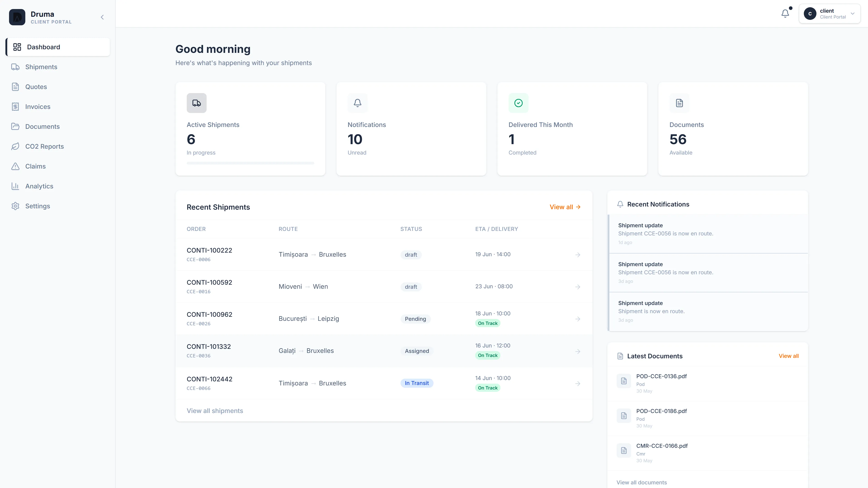868x488 pixels.
Task: Open CO2 Reports in the sidebar
Action: click(x=58, y=146)
